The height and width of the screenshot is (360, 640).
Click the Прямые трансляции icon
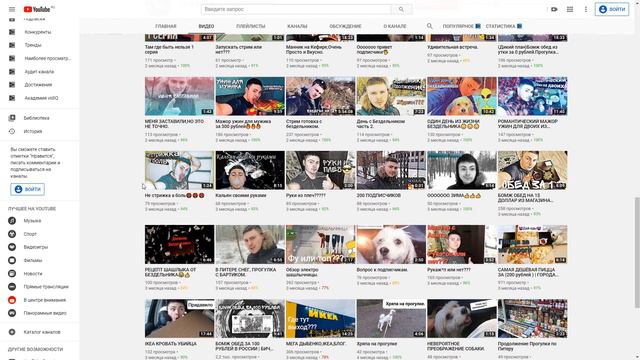pos(12,287)
